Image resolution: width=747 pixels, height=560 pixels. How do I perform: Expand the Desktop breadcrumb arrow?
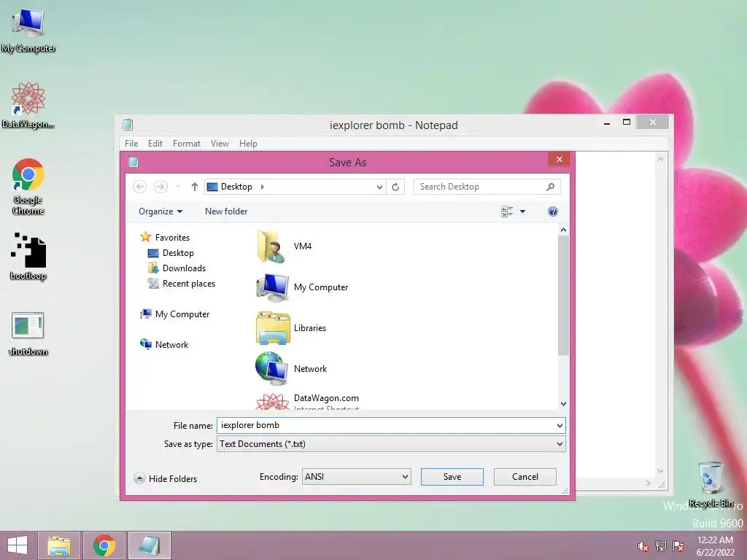click(262, 187)
